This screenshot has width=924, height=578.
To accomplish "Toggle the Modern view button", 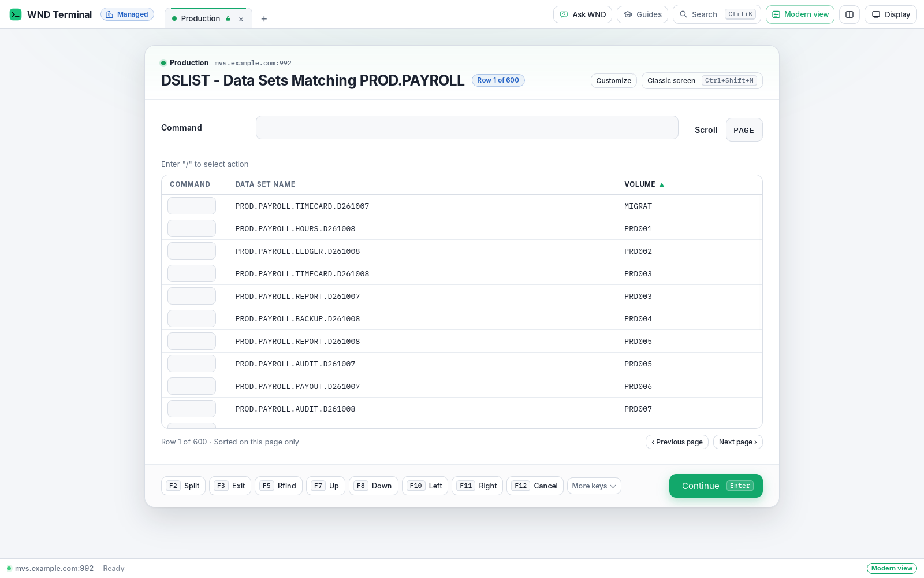I will point(800,14).
